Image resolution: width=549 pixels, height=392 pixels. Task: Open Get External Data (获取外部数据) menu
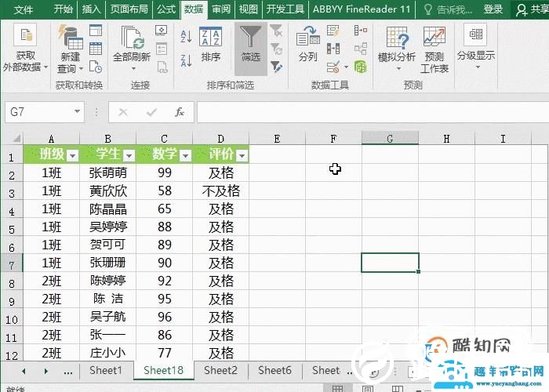pyautogui.click(x=25, y=48)
